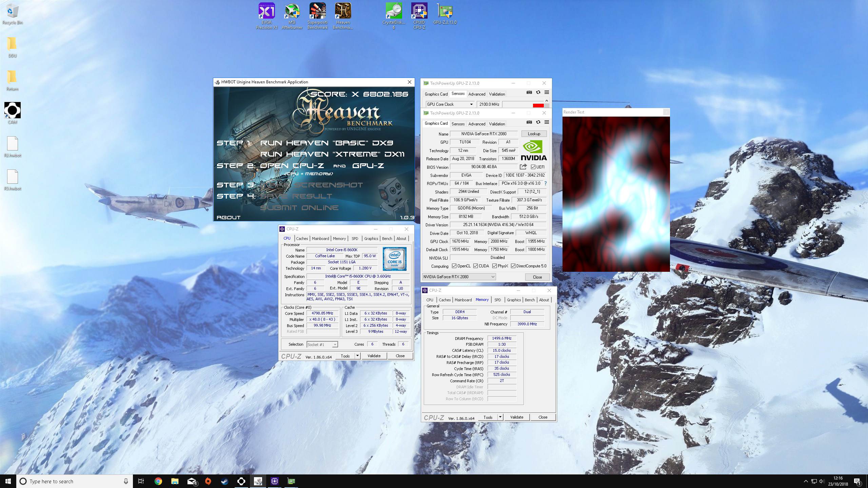Viewport: 868px width, 488px height.
Task: Toggle OpenCL checkbox in GPU-Z
Action: coord(454,266)
